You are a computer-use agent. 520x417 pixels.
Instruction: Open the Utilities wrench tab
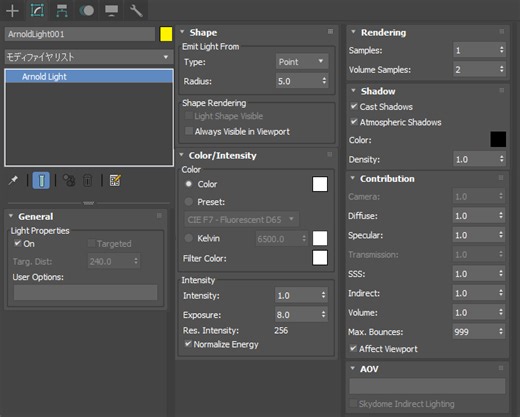(136, 11)
